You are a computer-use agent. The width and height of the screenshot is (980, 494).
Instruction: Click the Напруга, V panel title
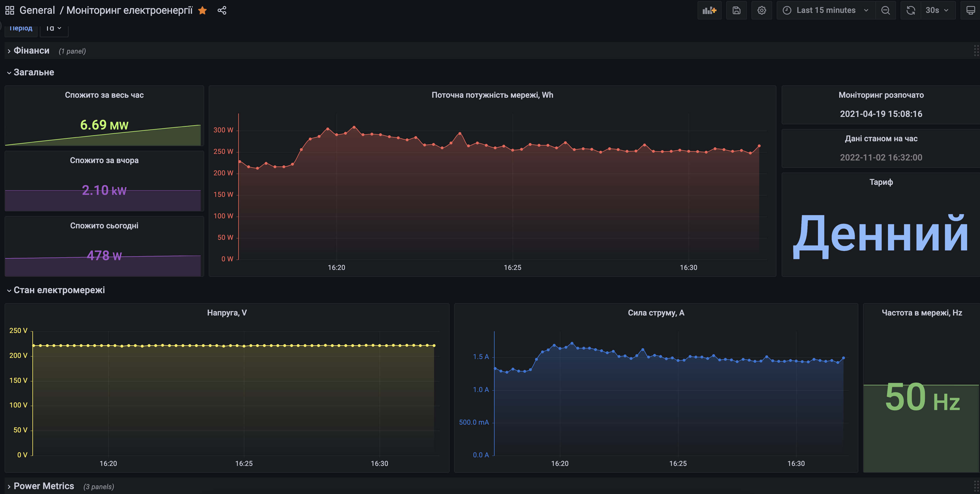227,313
